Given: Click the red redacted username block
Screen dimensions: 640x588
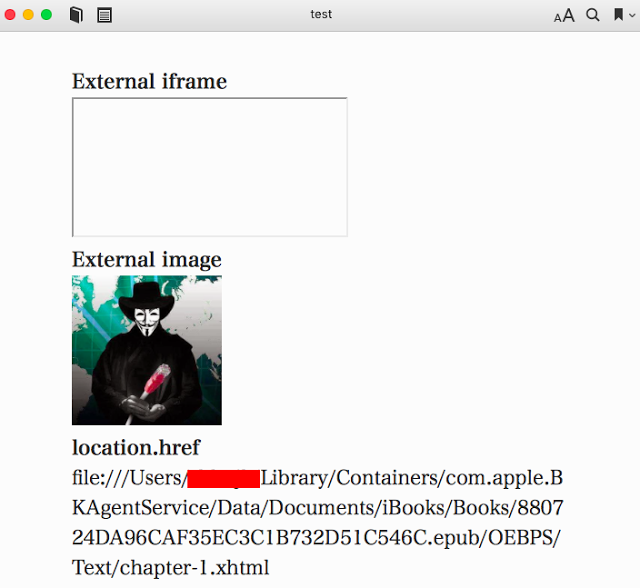Looking at the screenshot, I should [223, 479].
